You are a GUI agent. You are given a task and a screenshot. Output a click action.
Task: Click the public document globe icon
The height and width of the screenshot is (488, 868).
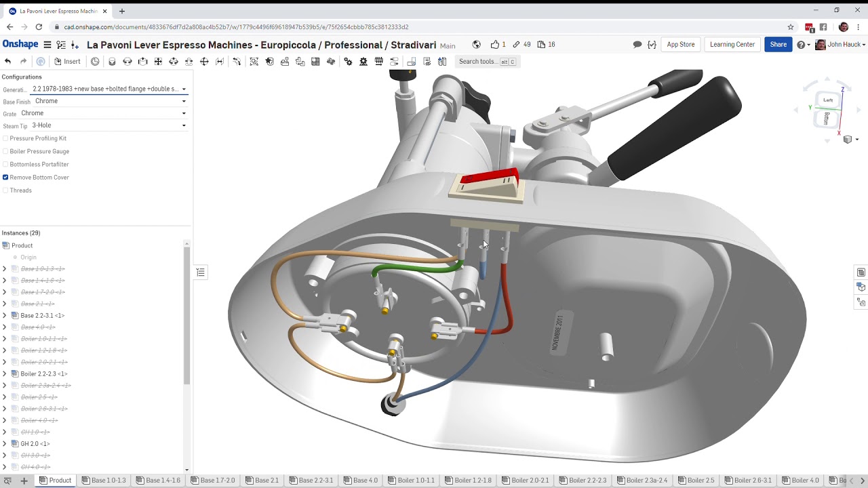coord(477,45)
